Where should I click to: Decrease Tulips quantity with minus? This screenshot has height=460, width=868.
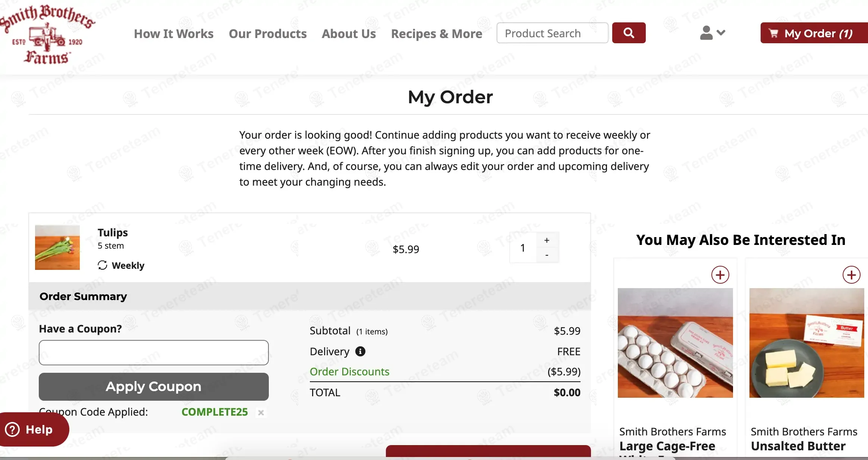point(547,255)
